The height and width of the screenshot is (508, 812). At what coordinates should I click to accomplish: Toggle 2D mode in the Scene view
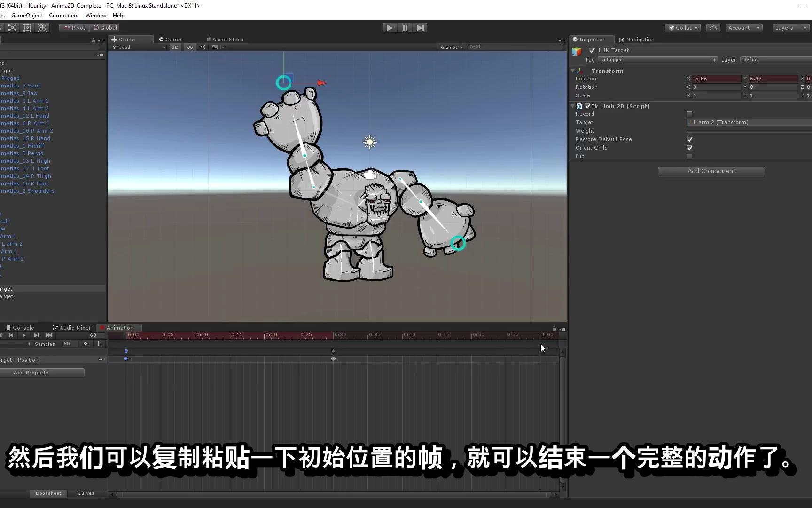175,47
